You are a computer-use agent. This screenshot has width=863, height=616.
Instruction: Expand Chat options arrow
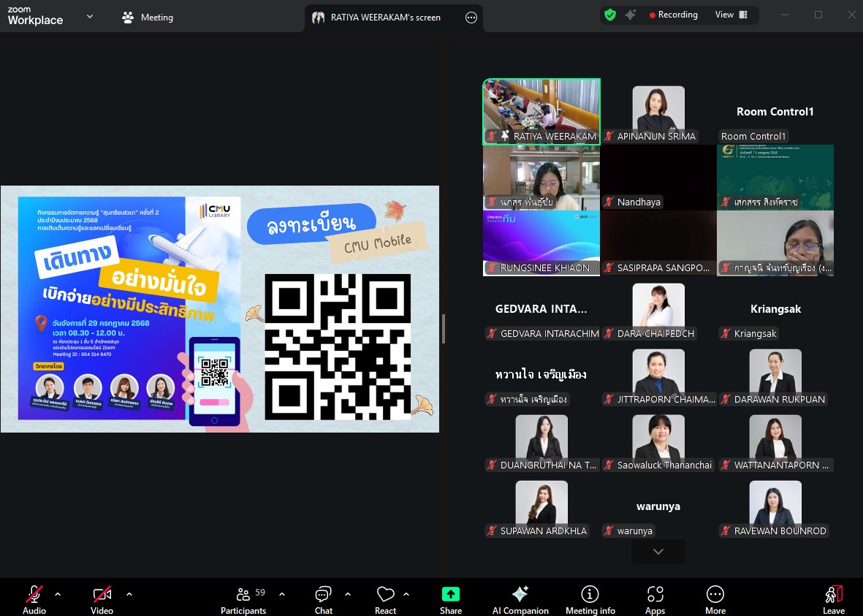click(348, 594)
